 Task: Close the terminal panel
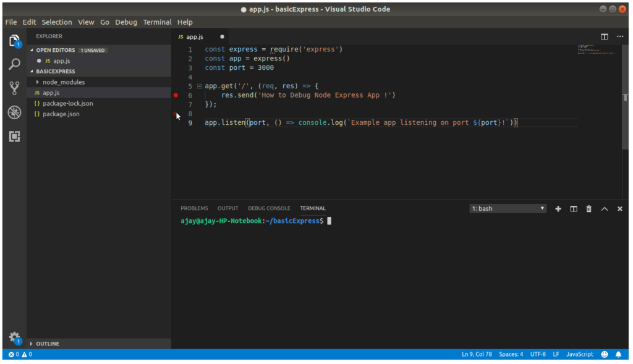(x=619, y=209)
